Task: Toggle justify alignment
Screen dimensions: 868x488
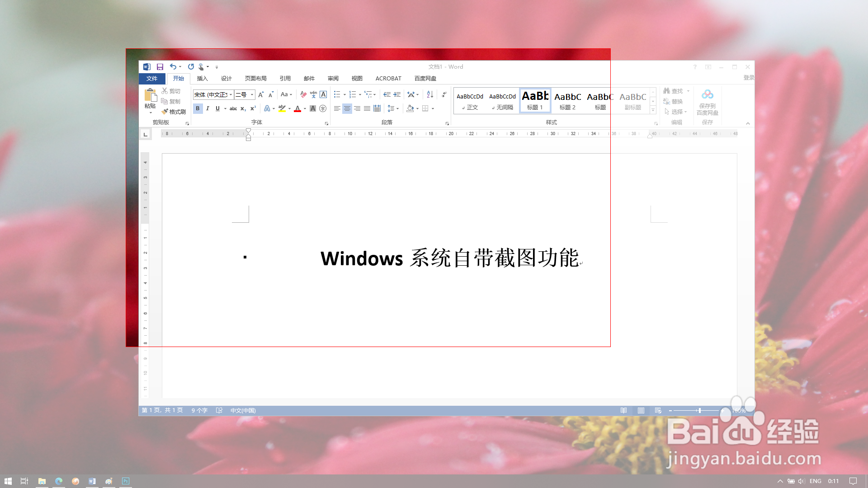Action: (x=367, y=108)
